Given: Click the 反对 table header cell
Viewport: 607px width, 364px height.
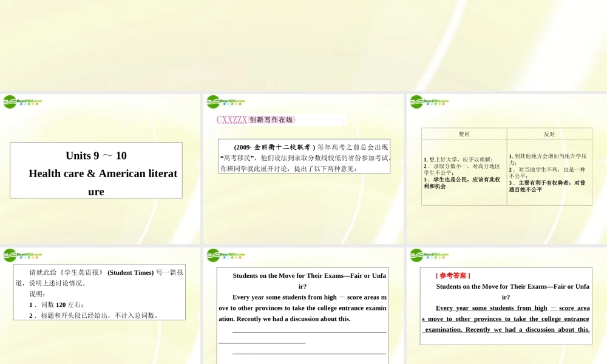Looking at the screenshot, I should click(549, 134).
